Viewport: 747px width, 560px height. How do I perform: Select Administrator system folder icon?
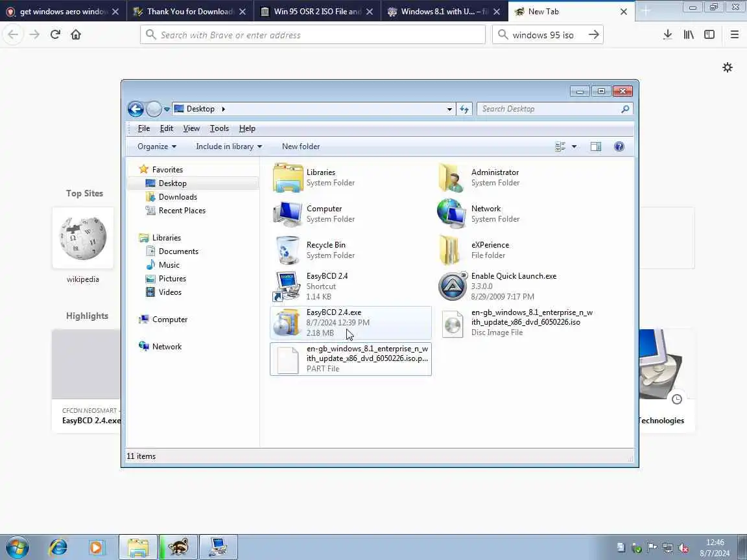tap(451, 177)
